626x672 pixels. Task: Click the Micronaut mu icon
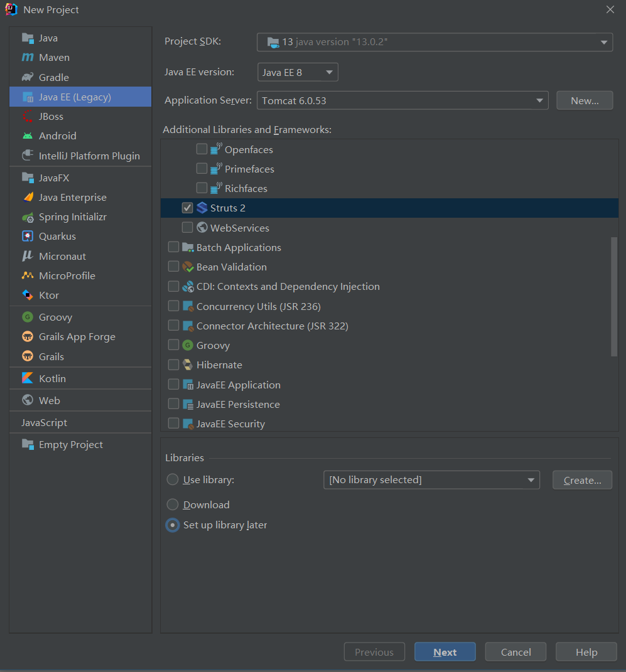point(28,256)
